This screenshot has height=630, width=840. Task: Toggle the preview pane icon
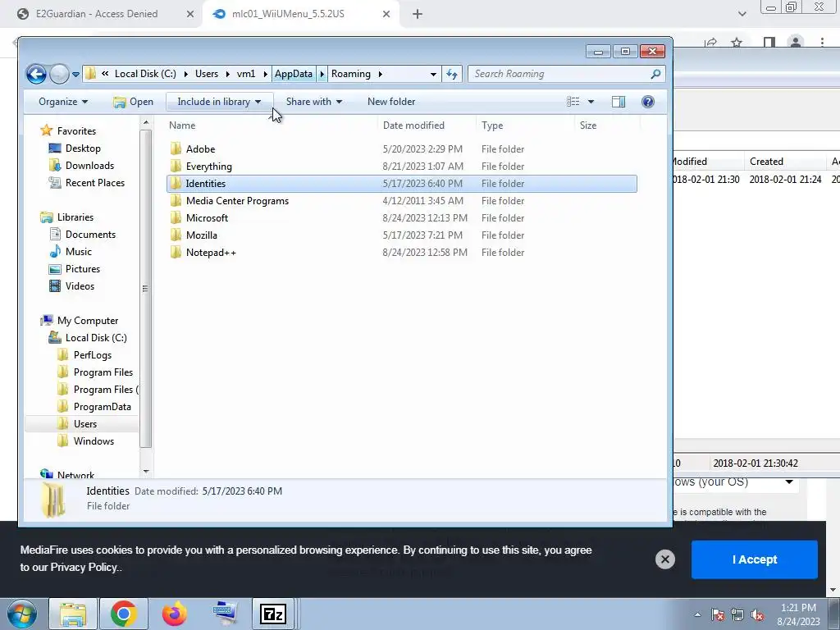tap(619, 102)
